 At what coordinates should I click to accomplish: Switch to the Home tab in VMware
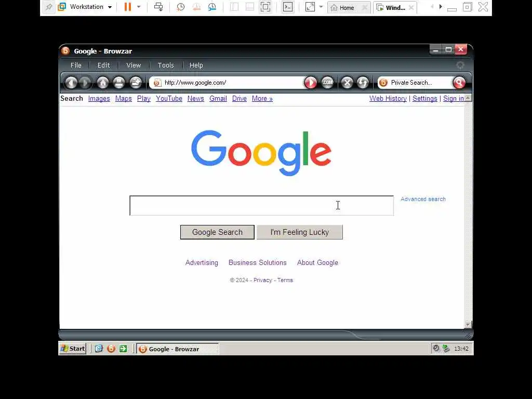pyautogui.click(x=349, y=7)
